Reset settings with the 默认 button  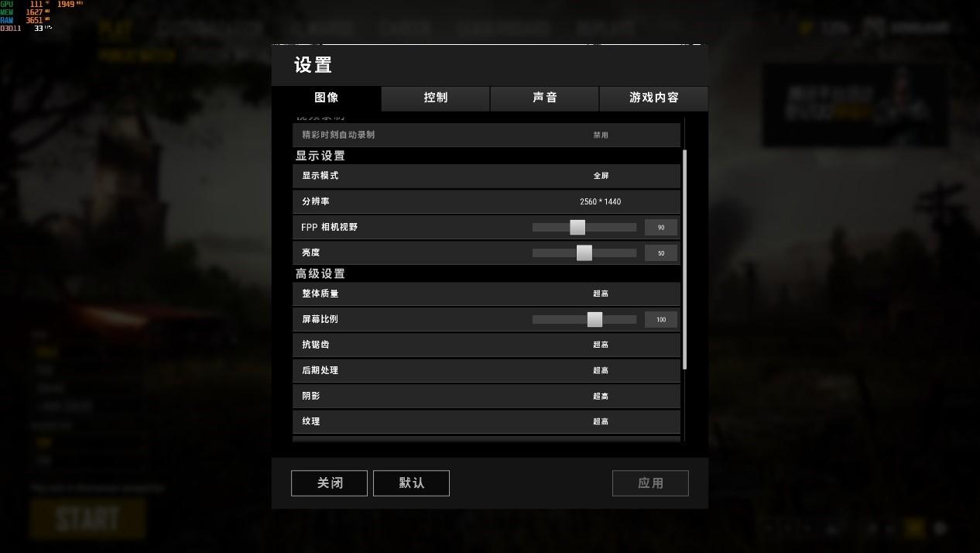[411, 483]
